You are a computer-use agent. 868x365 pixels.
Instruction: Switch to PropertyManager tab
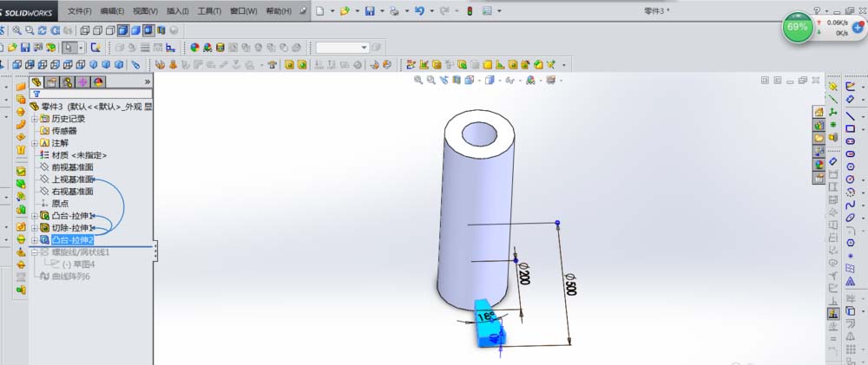coord(51,81)
